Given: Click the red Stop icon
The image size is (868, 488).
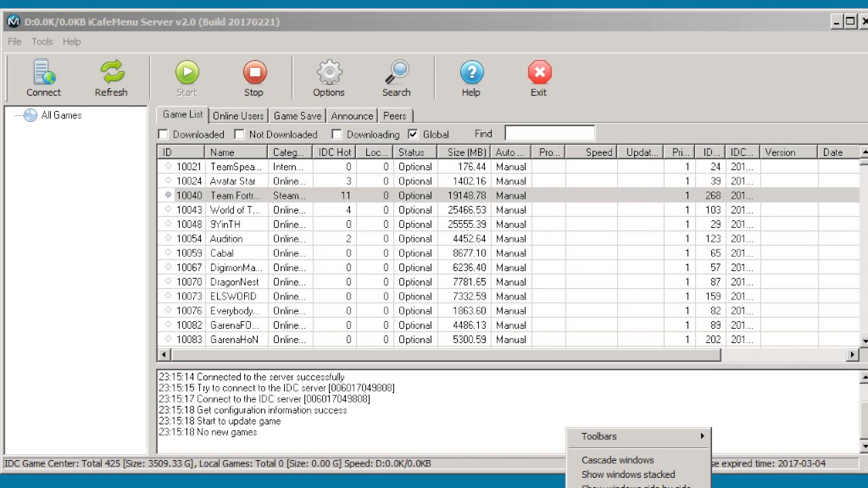Looking at the screenshot, I should point(254,73).
